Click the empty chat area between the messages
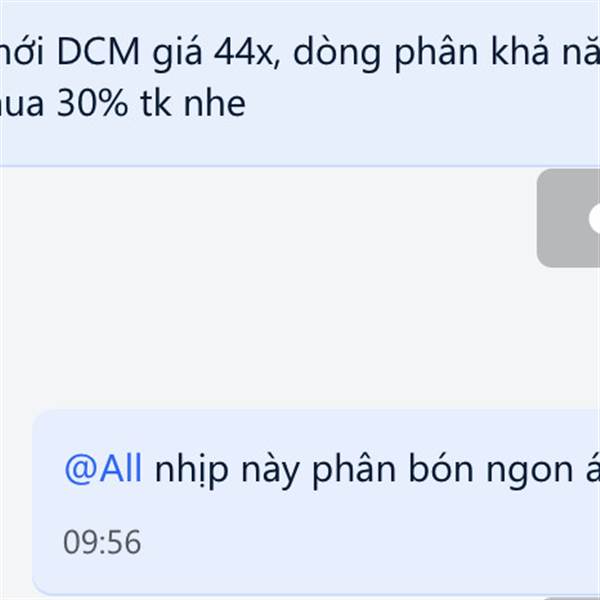The image size is (600, 600). click(x=268, y=287)
